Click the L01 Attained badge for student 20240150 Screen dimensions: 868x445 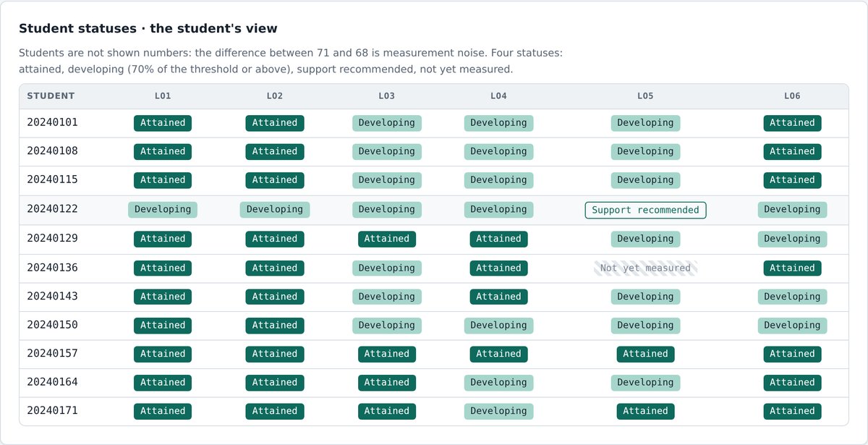(x=163, y=326)
